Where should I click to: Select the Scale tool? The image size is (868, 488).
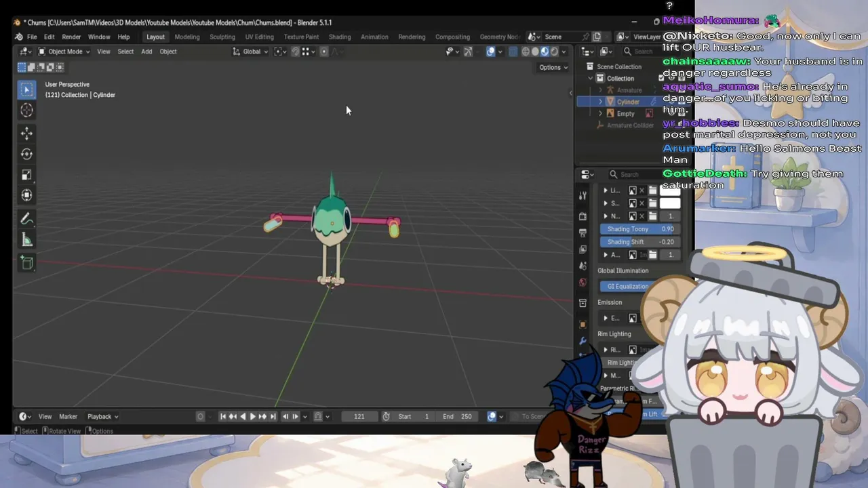27,174
